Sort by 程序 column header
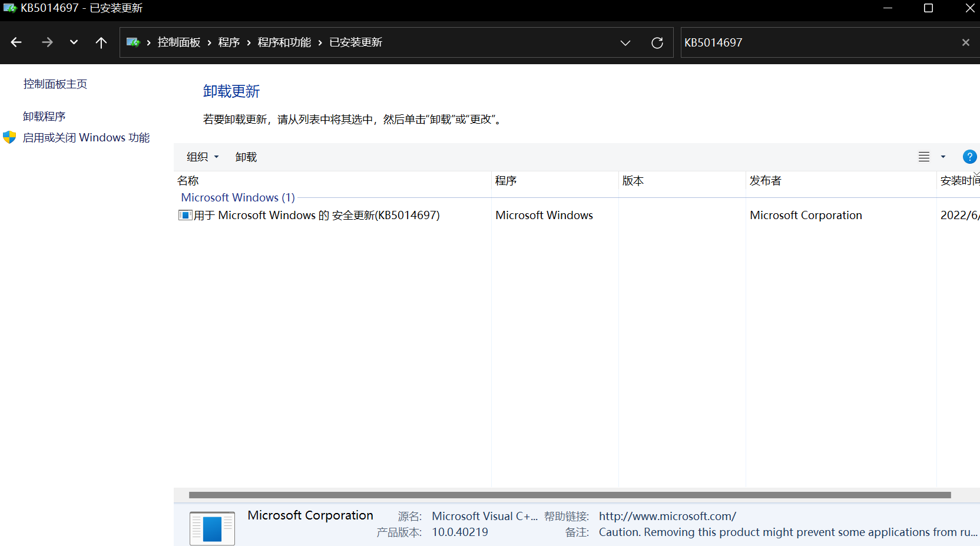This screenshot has height=546, width=980. tap(555, 181)
